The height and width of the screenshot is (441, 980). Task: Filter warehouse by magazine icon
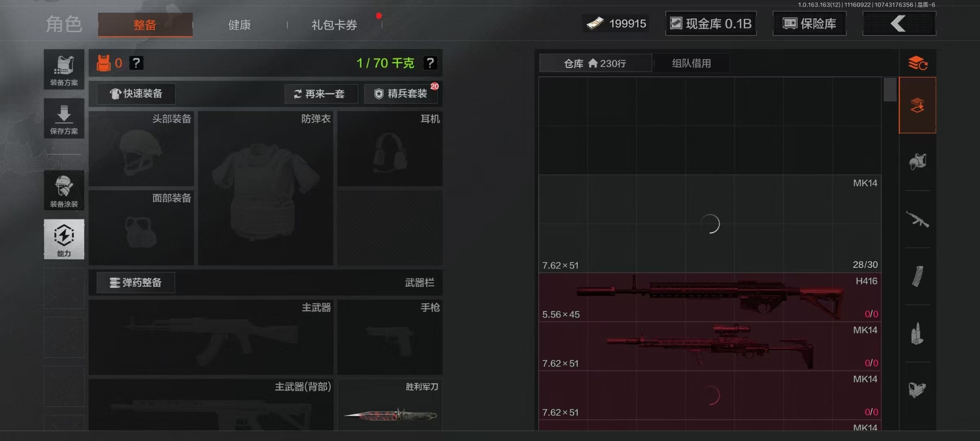[x=917, y=277]
